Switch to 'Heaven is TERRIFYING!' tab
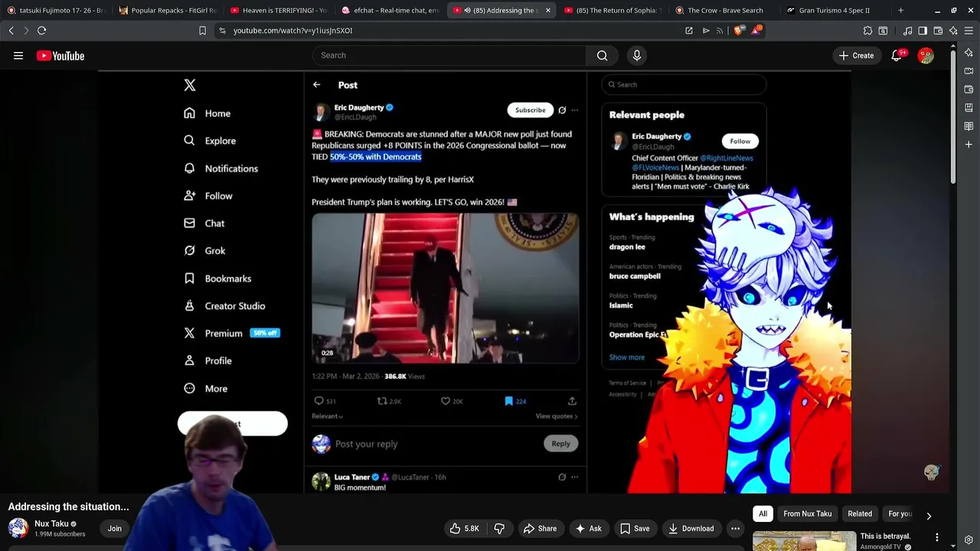 (x=279, y=10)
